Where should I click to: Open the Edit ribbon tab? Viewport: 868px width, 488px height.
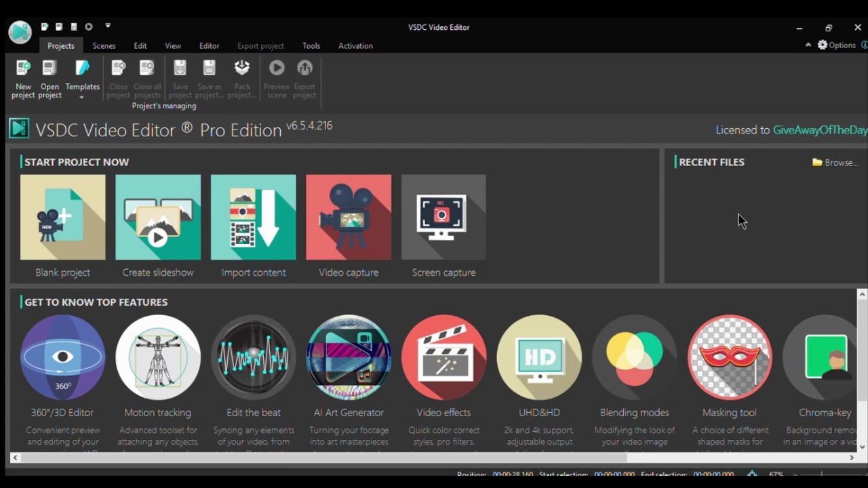pos(140,45)
